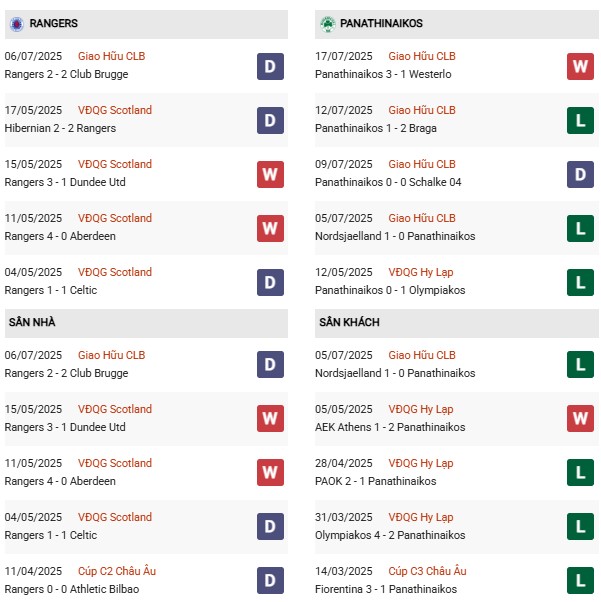Click the D badge for the Schalke 04 match
Screen dimensions: 601x602
click(580, 174)
